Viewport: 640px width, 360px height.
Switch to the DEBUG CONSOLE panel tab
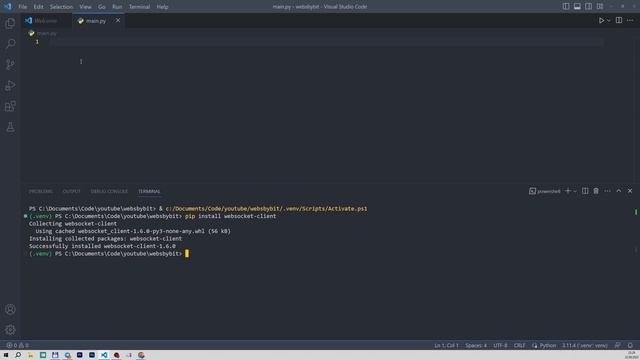coord(109,191)
